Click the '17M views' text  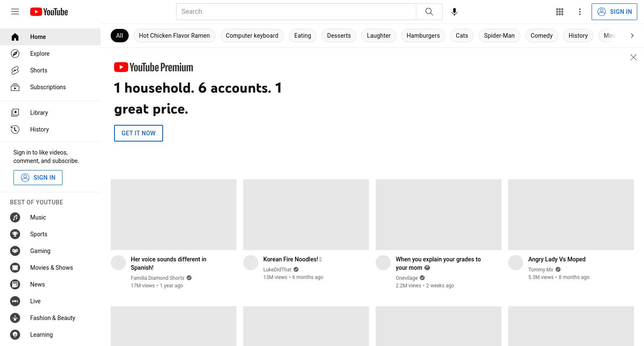(143, 286)
